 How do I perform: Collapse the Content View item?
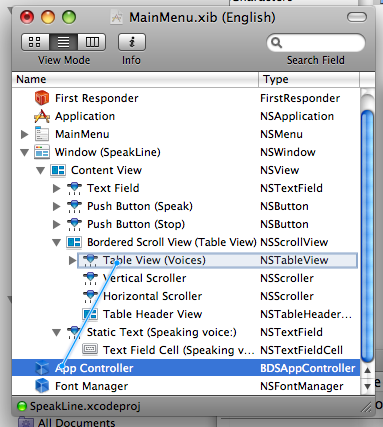click(x=40, y=171)
